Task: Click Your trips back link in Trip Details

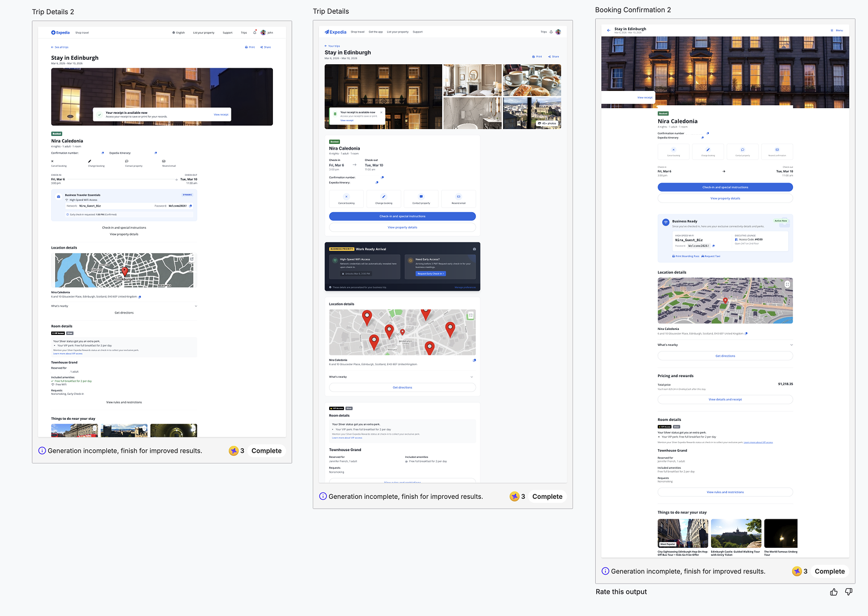Action: point(333,46)
